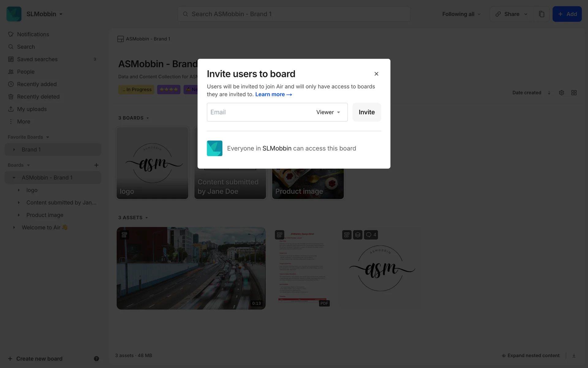Open the traffic video thumbnail
The width and height of the screenshot is (588, 368).
(x=191, y=268)
